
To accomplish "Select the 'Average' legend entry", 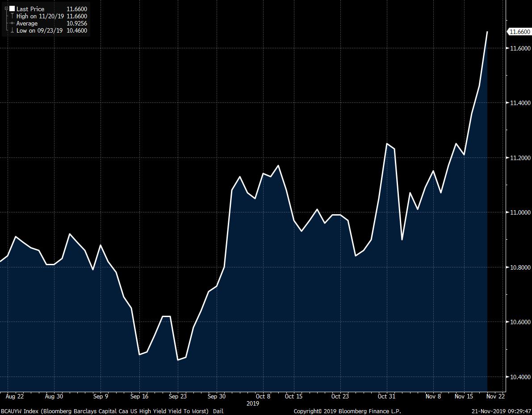I will tap(27, 23).
